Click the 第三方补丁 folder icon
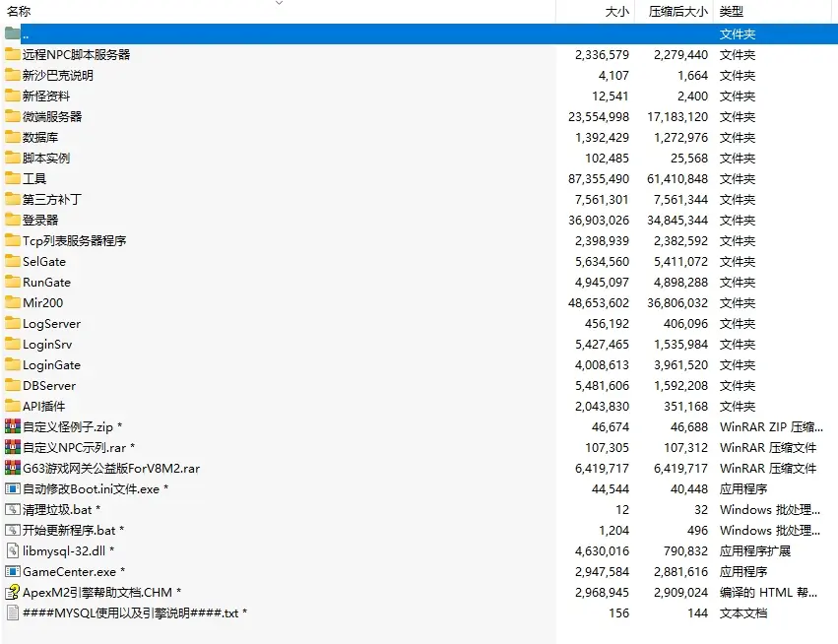The image size is (838, 644). [x=12, y=199]
